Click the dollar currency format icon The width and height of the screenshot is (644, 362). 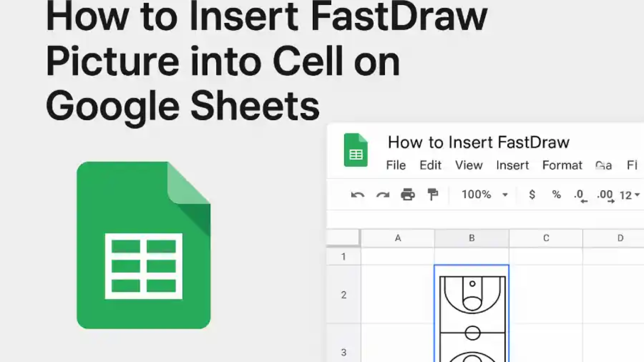click(532, 195)
